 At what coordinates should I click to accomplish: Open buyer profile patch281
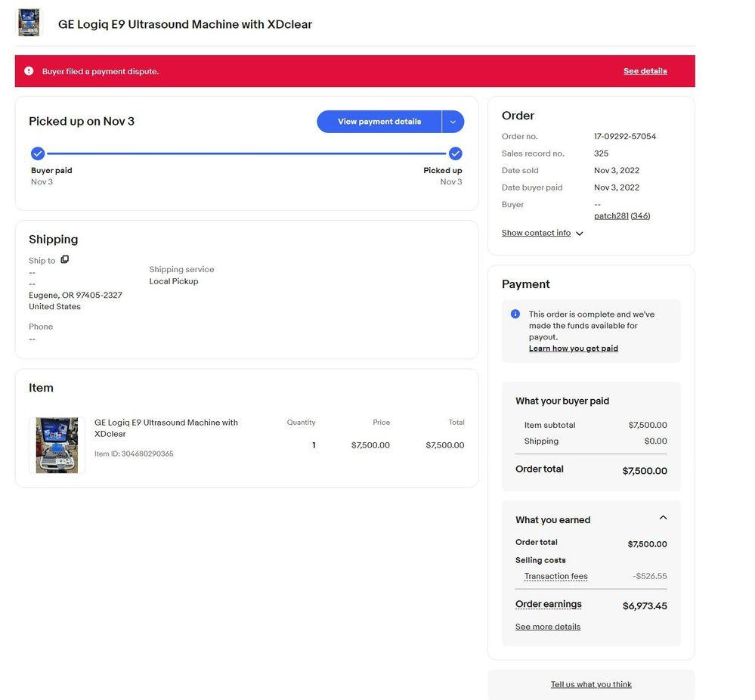point(611,216)
